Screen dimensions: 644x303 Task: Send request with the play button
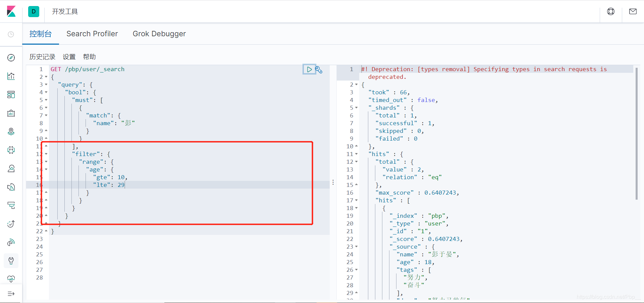point(309,69)
